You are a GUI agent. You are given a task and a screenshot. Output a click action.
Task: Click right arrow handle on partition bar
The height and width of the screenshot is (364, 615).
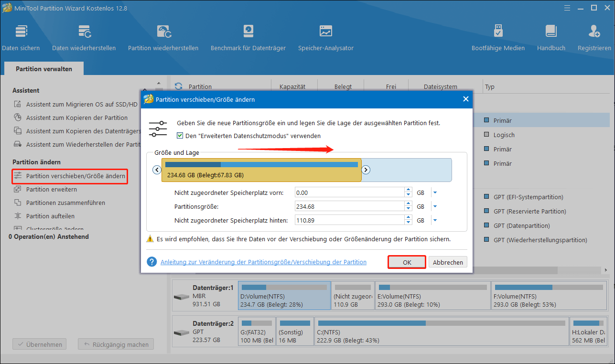[366, 170]
